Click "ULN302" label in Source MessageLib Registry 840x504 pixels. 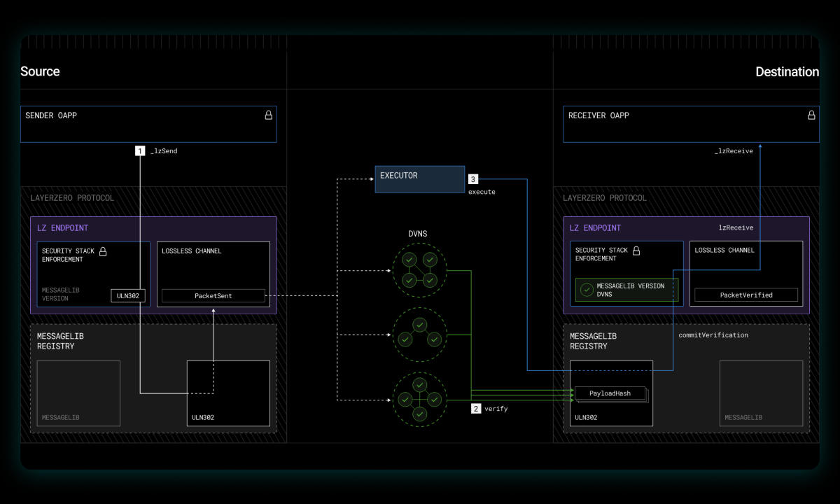[x=203, y=418]
